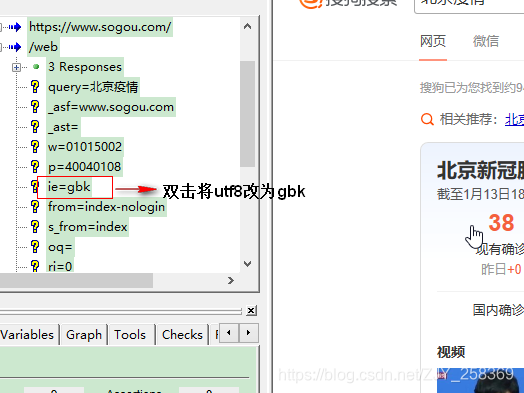Close the lower panel with X button

click(251, 311)
